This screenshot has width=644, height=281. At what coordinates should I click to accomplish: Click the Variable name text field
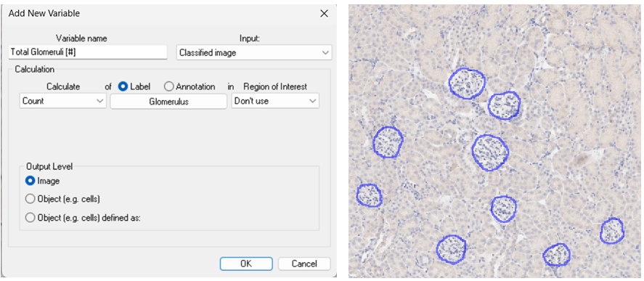pyautogui.click(x=88, y=52)
